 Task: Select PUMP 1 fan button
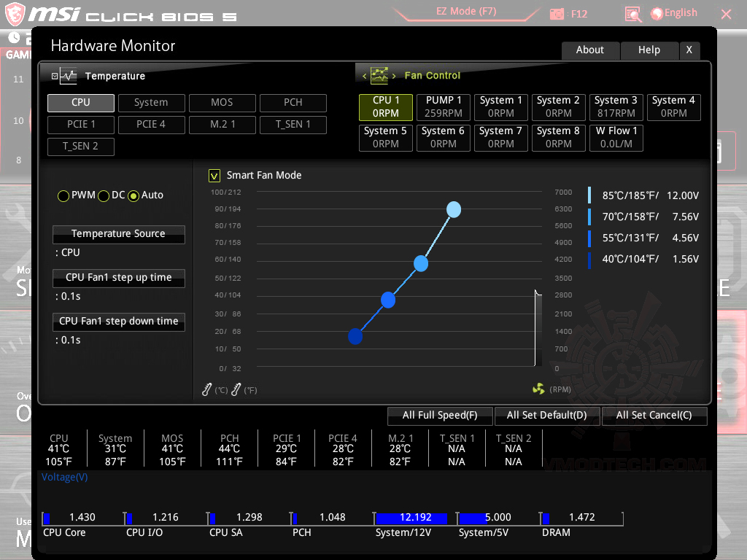pyautogui.click(x=444, y=107)
